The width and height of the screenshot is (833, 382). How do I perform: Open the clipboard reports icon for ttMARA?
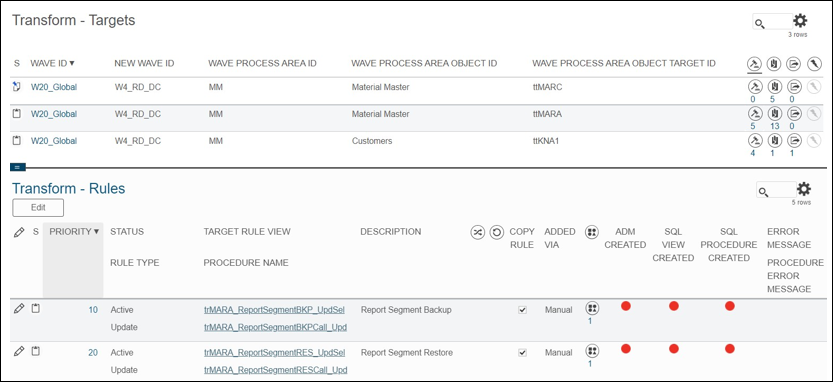(x=774, y=113)
